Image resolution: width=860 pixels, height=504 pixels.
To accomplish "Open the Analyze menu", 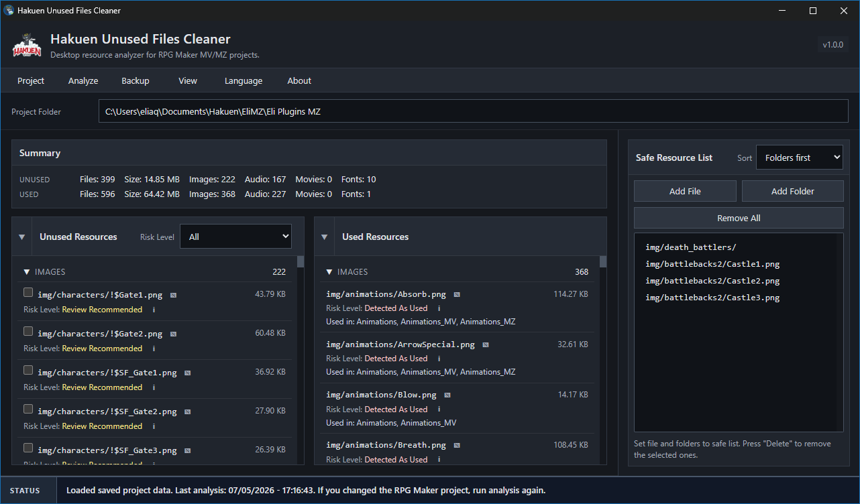I will click(x=83, y=80).
